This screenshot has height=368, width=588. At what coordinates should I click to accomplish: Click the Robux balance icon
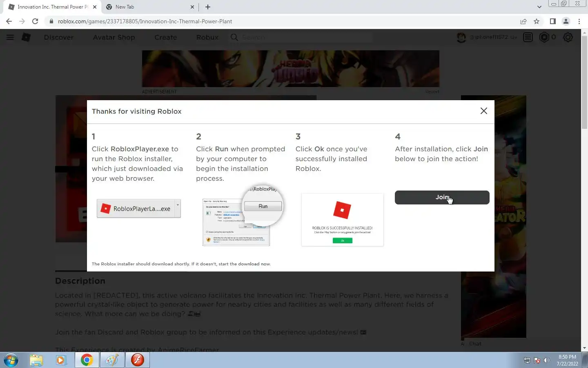click(544, 37)
